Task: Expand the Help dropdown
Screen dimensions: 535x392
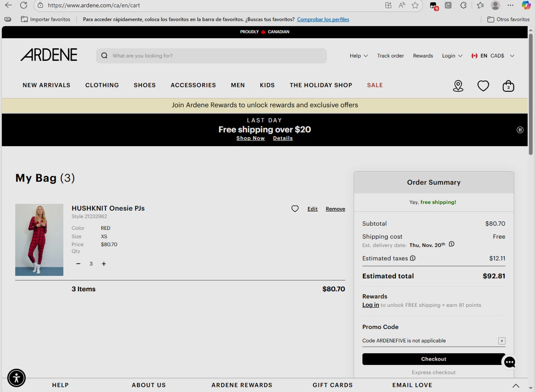Action: point(358,56)
